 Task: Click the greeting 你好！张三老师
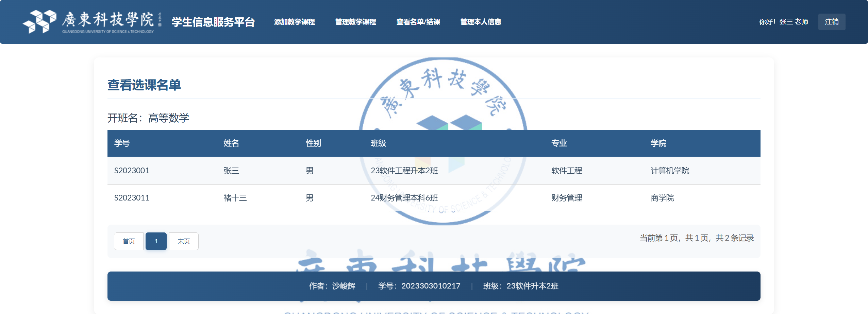tap(783, 22)
